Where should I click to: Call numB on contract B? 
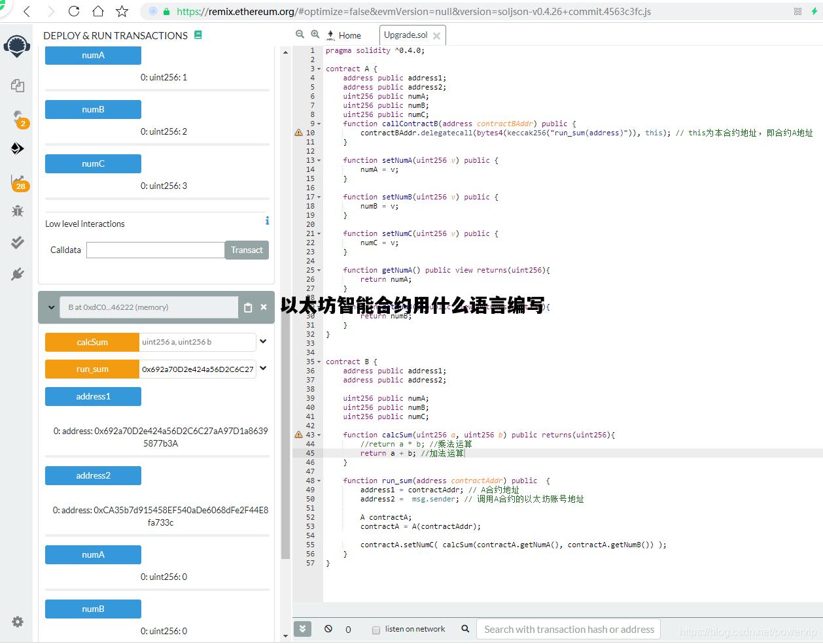pos(93,609)
